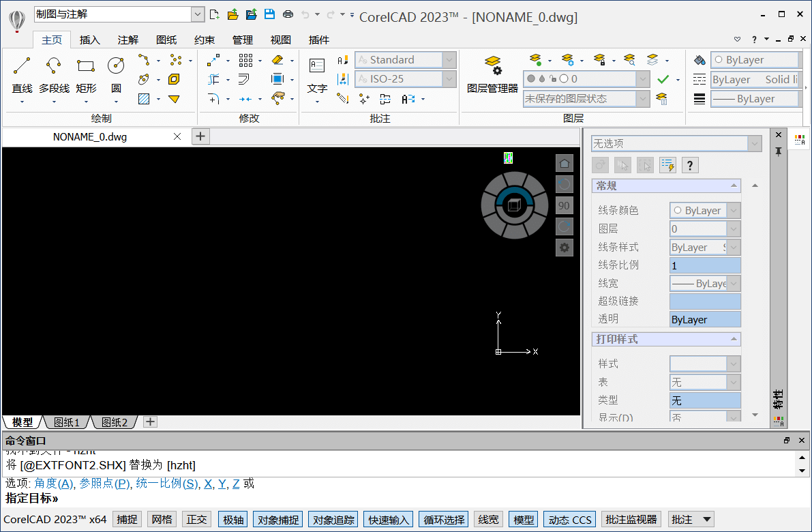Click the Save disk icon in title bar
Viewport: 812px width, 532px height.
tap(269, 14)
